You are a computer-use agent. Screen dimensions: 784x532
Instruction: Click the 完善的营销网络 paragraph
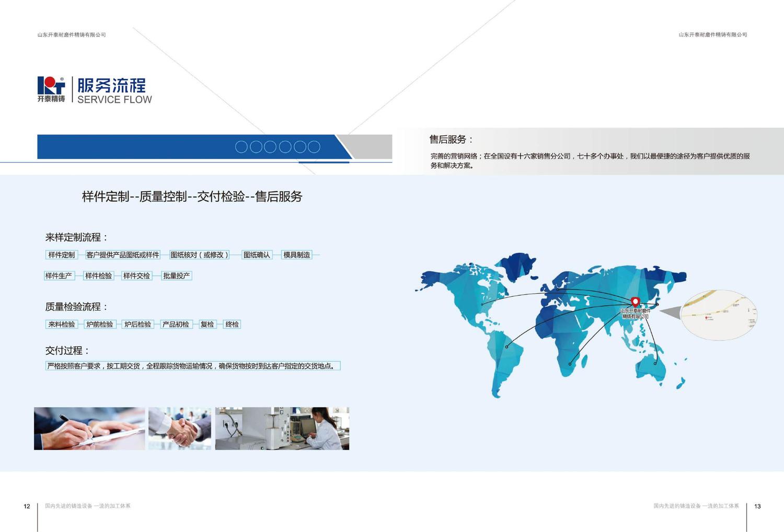[590, 160]
